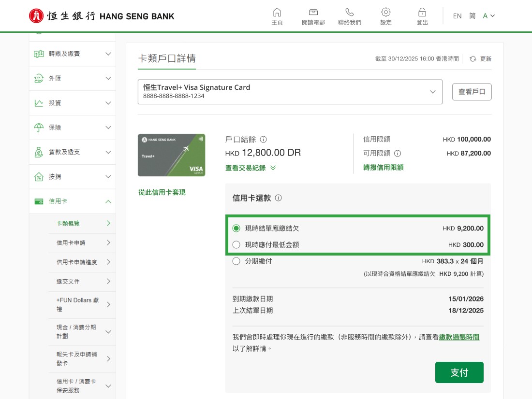Select minimum payment due radio option
The image size is (532, 399).
[x=236, y=245]
